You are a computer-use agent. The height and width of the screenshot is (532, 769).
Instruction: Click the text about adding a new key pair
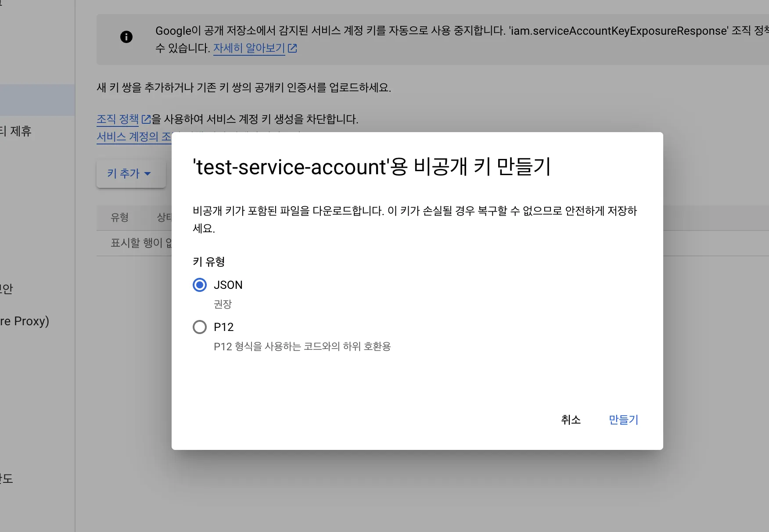tap(244, 87)
